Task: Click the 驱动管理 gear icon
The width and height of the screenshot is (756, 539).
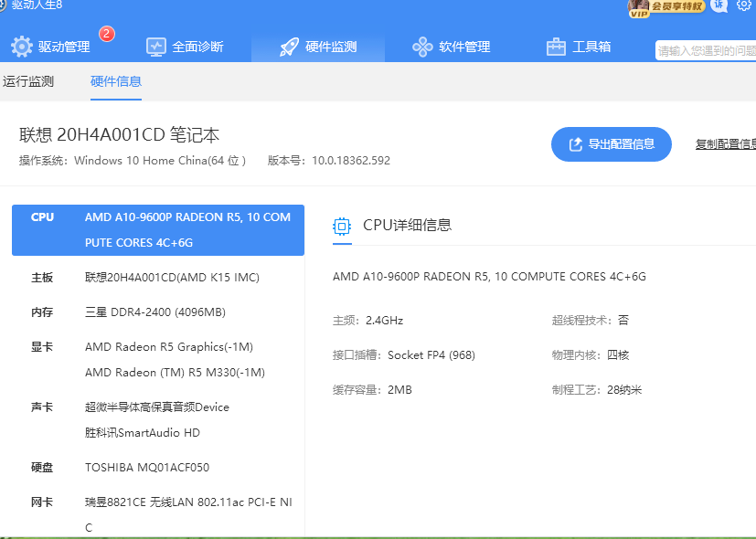Action: coord(22,47)
